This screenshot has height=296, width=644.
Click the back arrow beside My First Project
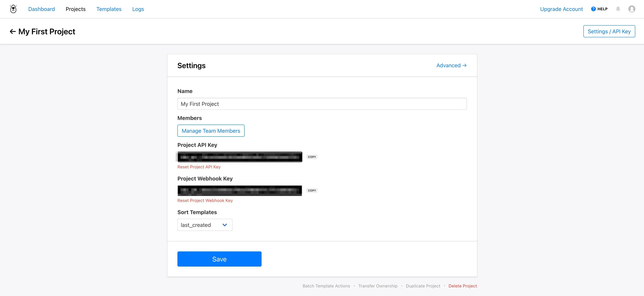12,31
